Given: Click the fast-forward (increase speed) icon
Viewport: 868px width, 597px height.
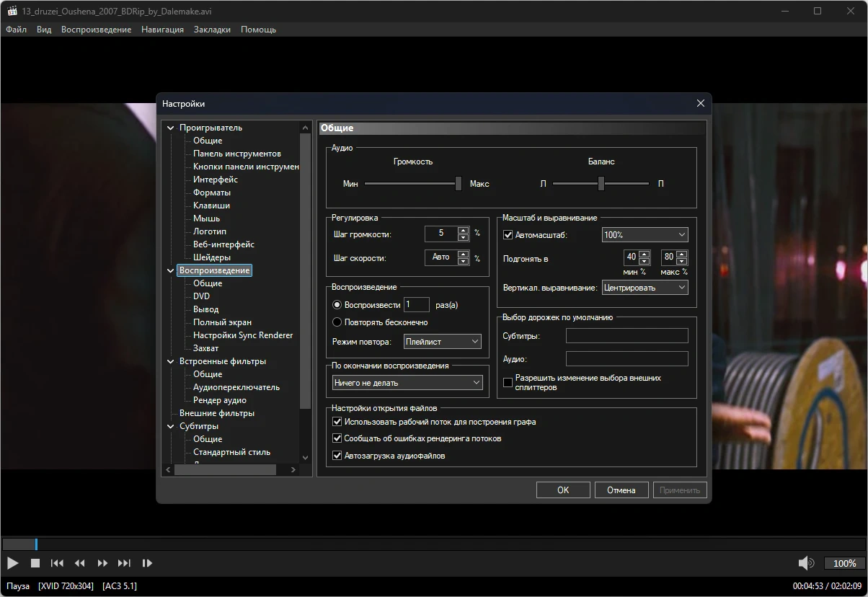Looking at the screenshot, I should pyautogui.click(x=102, y=563).
